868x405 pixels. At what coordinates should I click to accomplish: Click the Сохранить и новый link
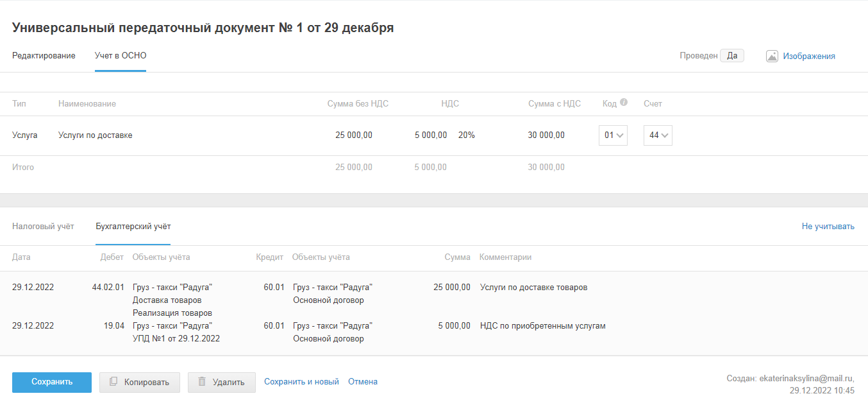coord(301,382)
